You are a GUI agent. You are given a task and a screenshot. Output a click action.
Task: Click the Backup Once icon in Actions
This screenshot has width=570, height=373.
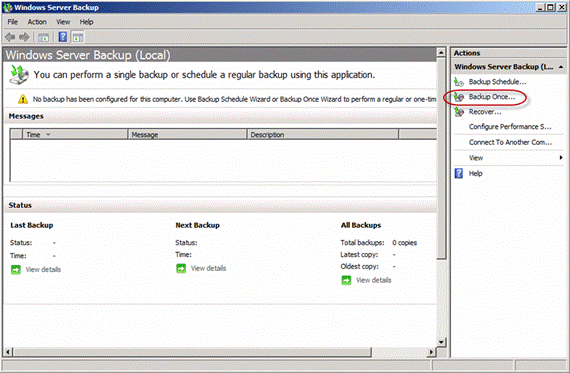tap(459, 97)
